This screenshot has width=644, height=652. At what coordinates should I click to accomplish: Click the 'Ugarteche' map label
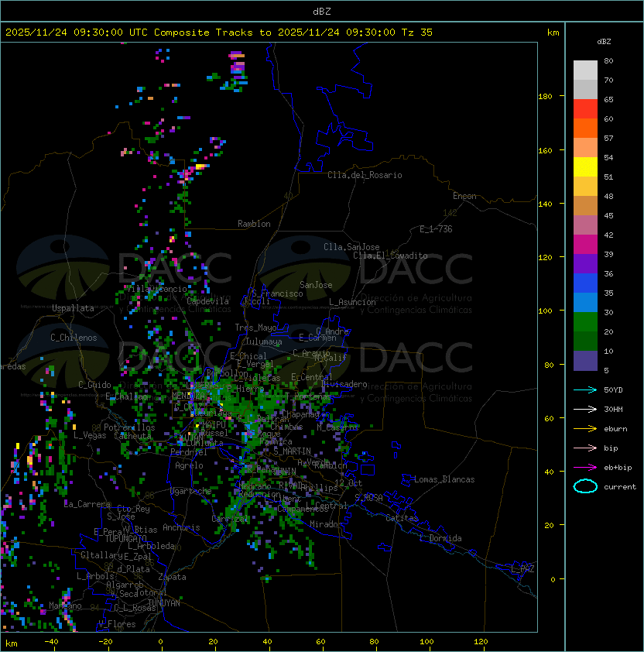pos(191,491)
